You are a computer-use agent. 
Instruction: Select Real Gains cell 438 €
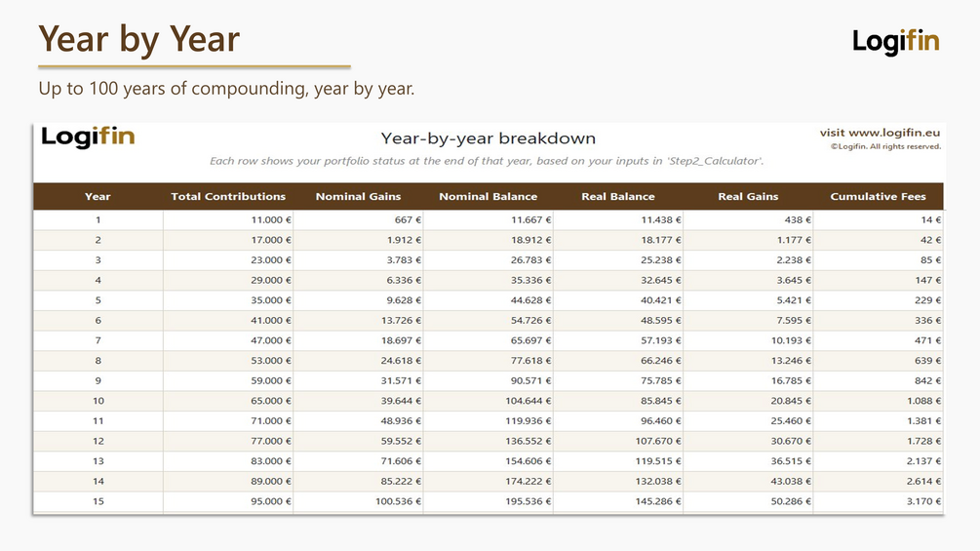(748, 219)
